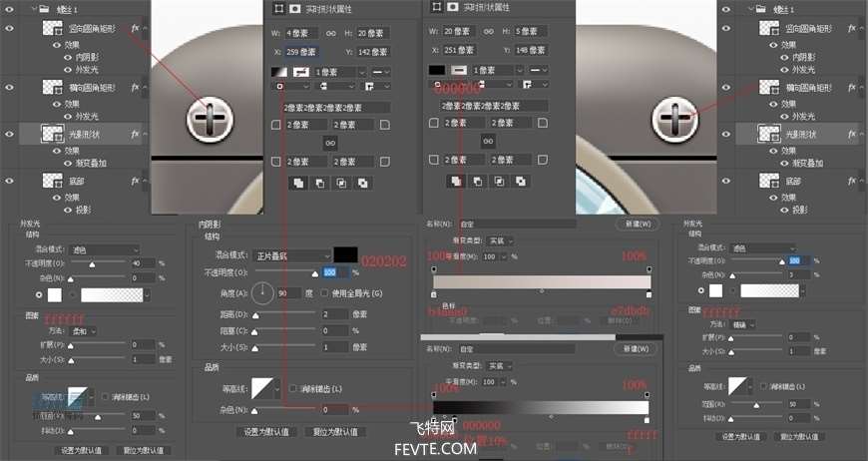868x461 pixels.
Task: Select solid color radio in 40% opacity 外发光 panel
Action: pos(39,295)
